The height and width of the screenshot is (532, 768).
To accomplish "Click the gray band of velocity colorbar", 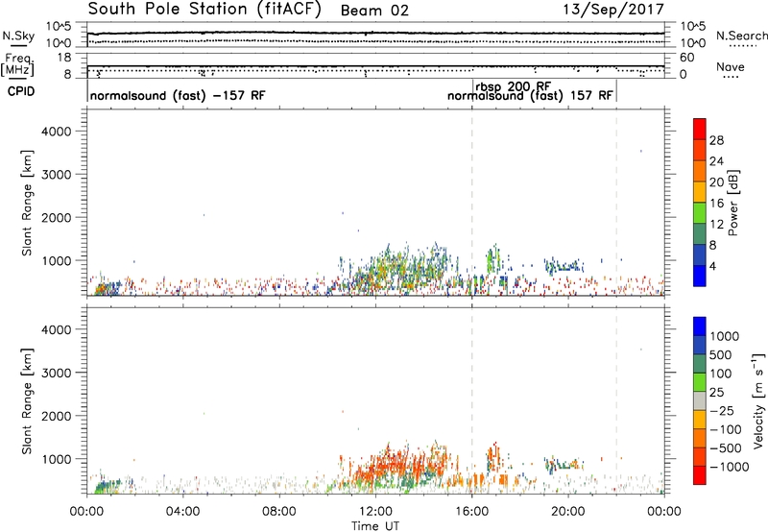I will coord(700,401).
